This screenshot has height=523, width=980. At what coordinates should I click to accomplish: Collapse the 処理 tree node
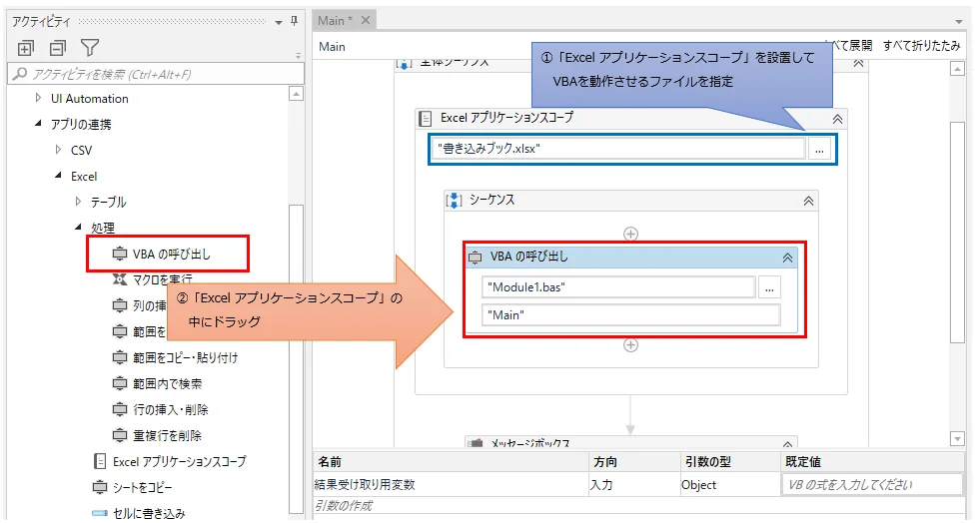click(x=78, y=228)
